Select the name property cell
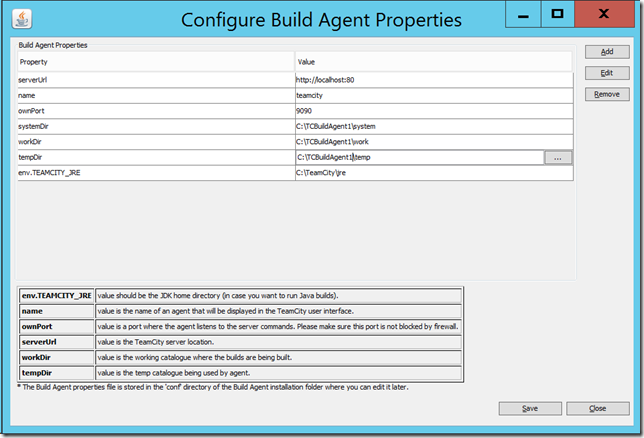 pyautogui.click(x=156, y=96)
